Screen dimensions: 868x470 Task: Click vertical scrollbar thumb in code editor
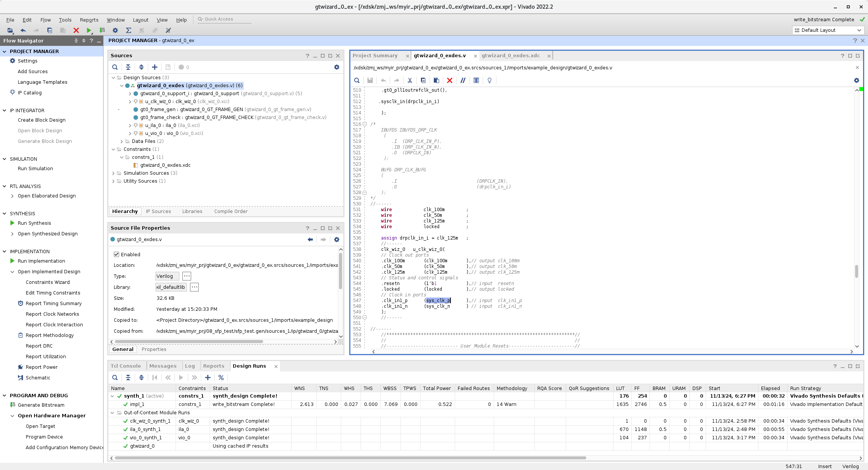856,271
